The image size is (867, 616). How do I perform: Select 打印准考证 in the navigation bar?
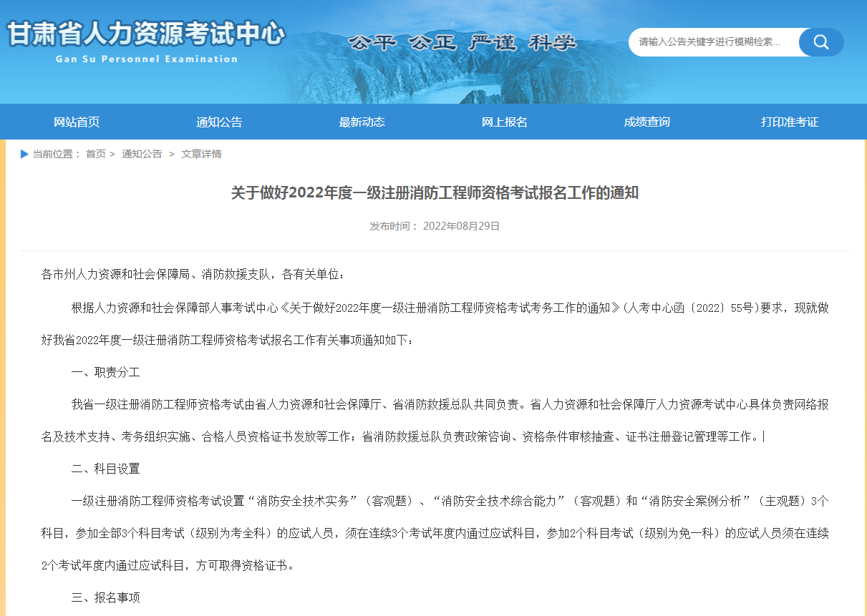[789, 122]
